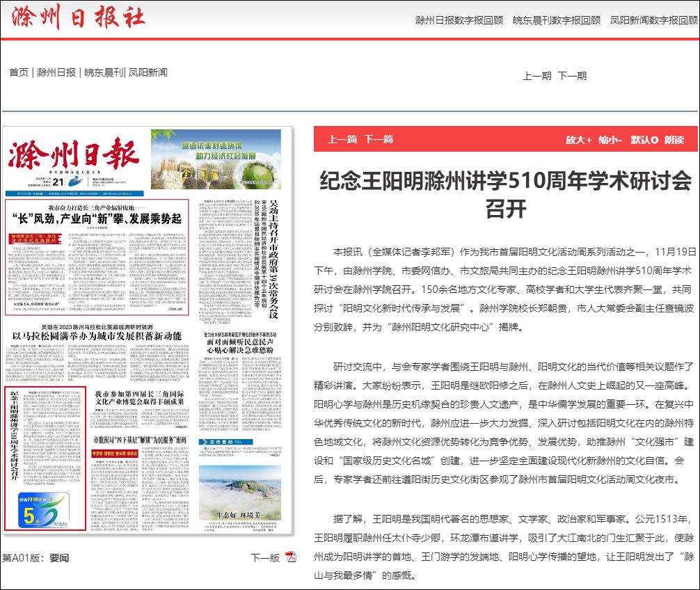This screenshot has height=590, width=700.
Task: Reset text size with 默认O
Action: (x=644, y=140)
